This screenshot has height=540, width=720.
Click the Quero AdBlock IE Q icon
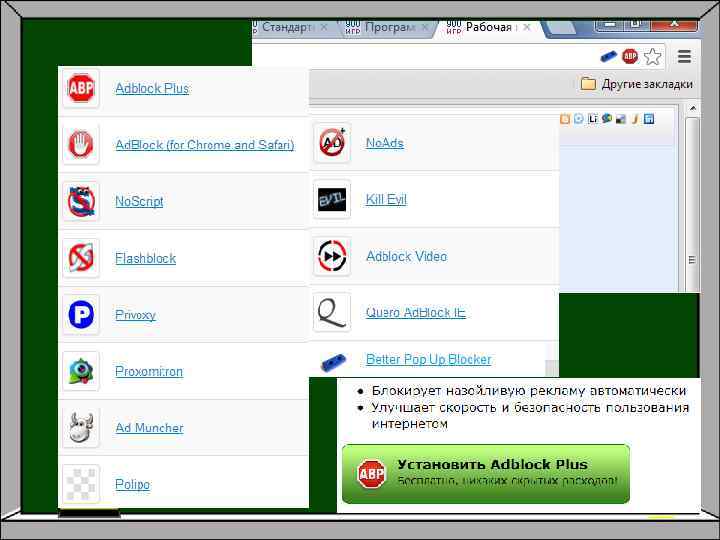[x=332, y=312]
